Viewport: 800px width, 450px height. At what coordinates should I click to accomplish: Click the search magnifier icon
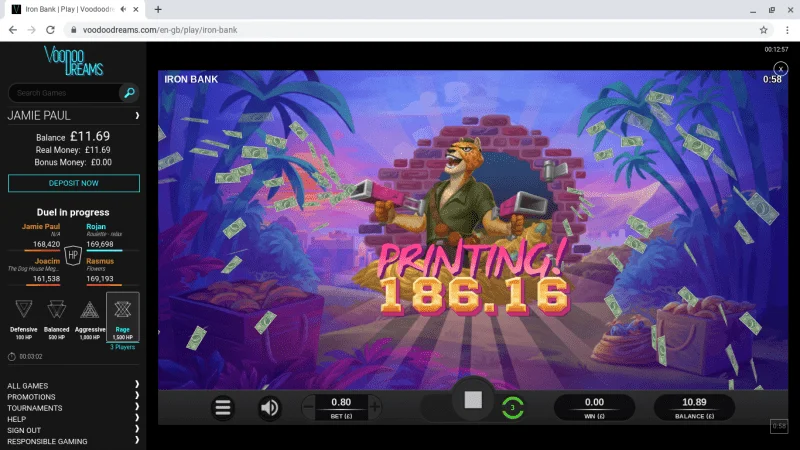129,93
